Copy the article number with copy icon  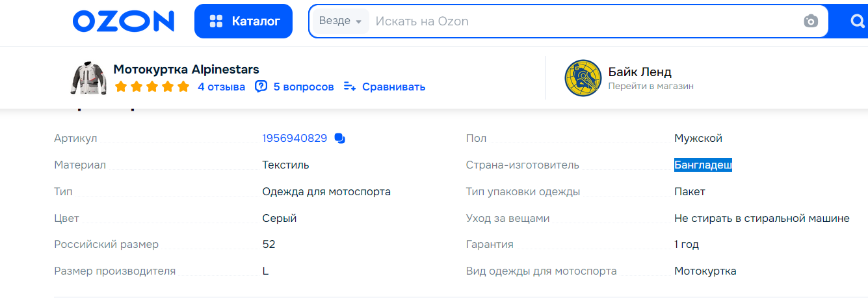click(339, 138)
